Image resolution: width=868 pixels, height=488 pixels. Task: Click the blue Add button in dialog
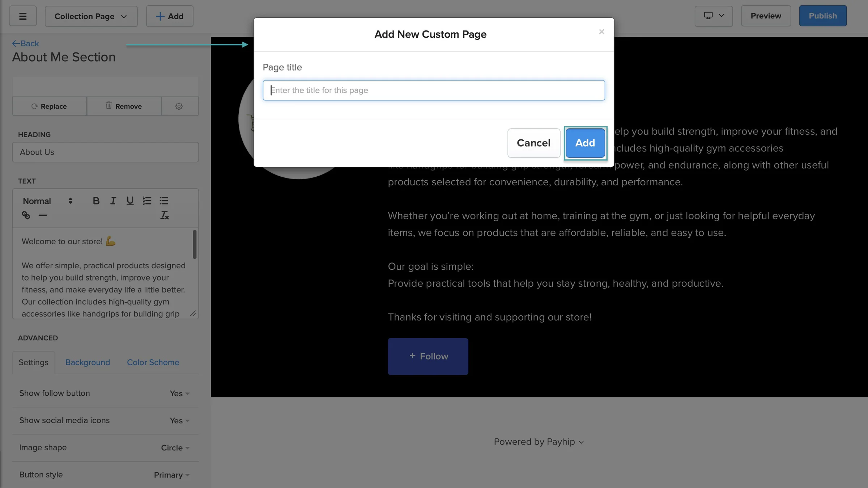585,143
